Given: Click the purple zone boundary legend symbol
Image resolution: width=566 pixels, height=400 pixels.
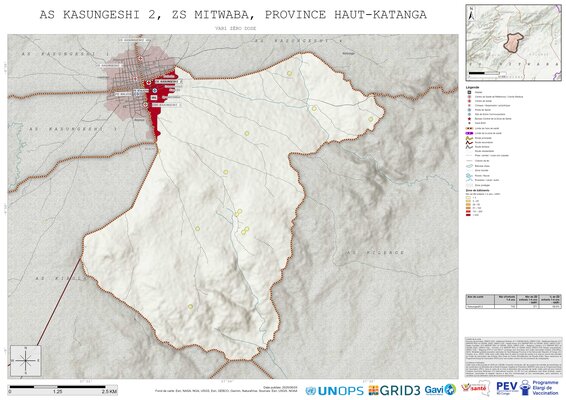Looking at the screenshot, I should point(469,133).
